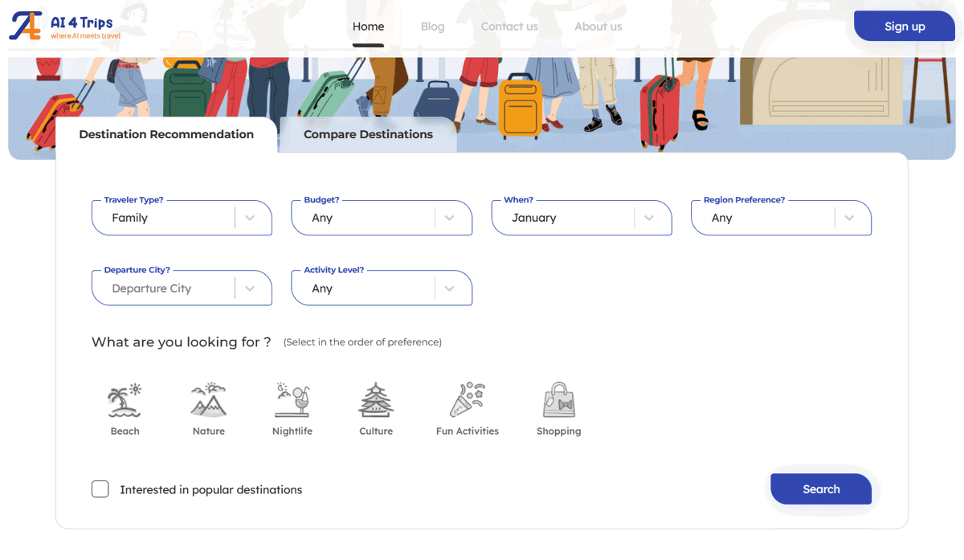Open the Blog menu item
Image resolution: width=964 pixels, height=560 pixels.
click(x=432, y=27)
